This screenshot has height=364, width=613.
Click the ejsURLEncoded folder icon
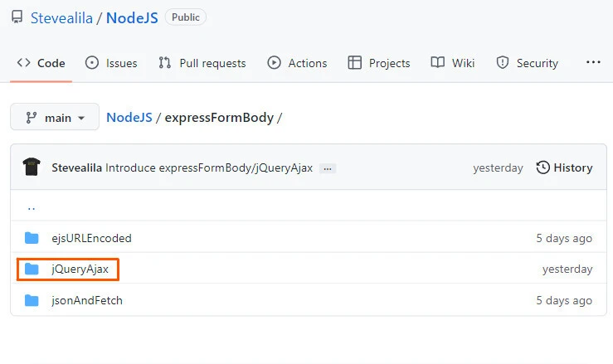(32, 238)
